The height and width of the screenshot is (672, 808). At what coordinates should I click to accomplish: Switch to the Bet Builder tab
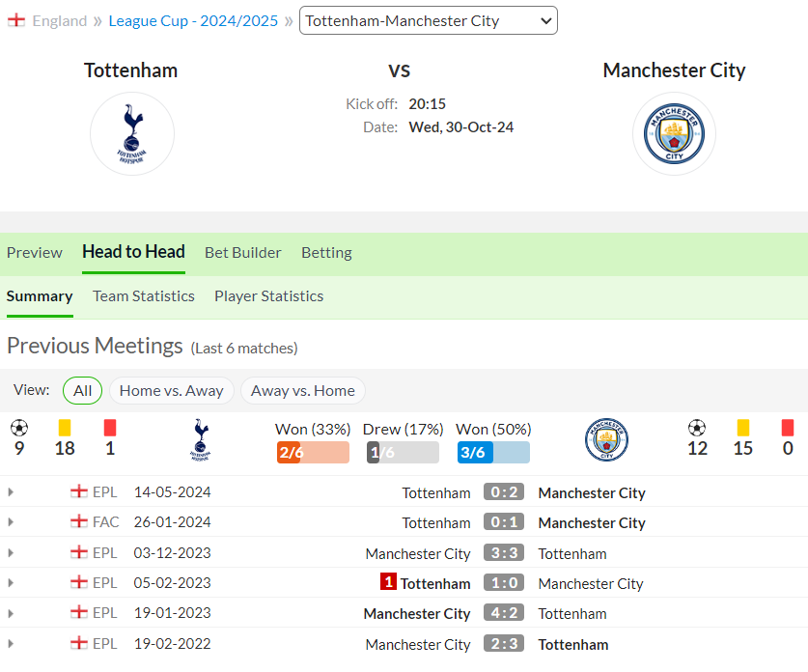click(x=242, y=253)
